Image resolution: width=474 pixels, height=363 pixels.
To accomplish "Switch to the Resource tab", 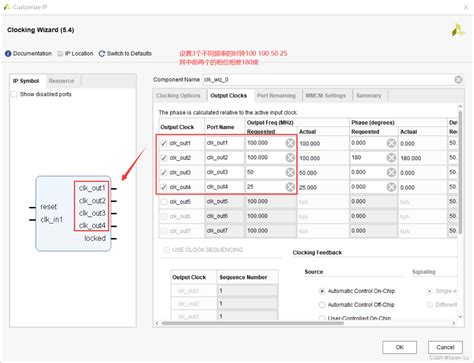I will point(61,81).
